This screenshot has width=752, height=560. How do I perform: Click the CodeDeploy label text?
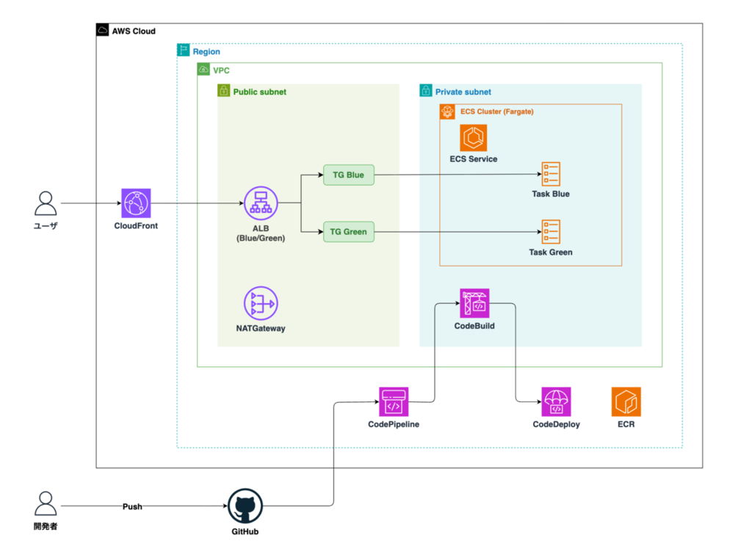[557, 424]
